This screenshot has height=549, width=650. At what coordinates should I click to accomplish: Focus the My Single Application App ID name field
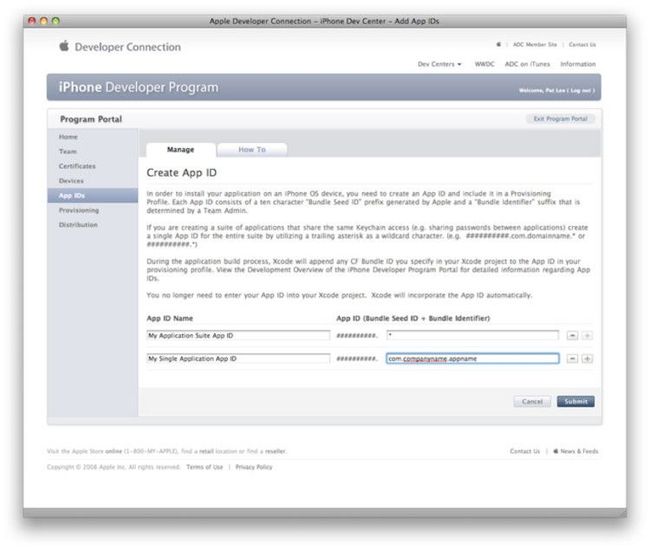click(x=238, y=359)
